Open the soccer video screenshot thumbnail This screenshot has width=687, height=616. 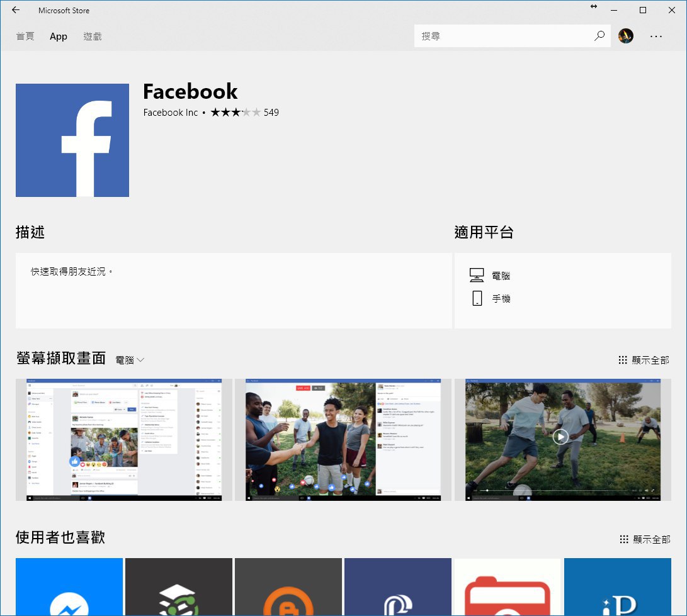click(x=562, y=440)
